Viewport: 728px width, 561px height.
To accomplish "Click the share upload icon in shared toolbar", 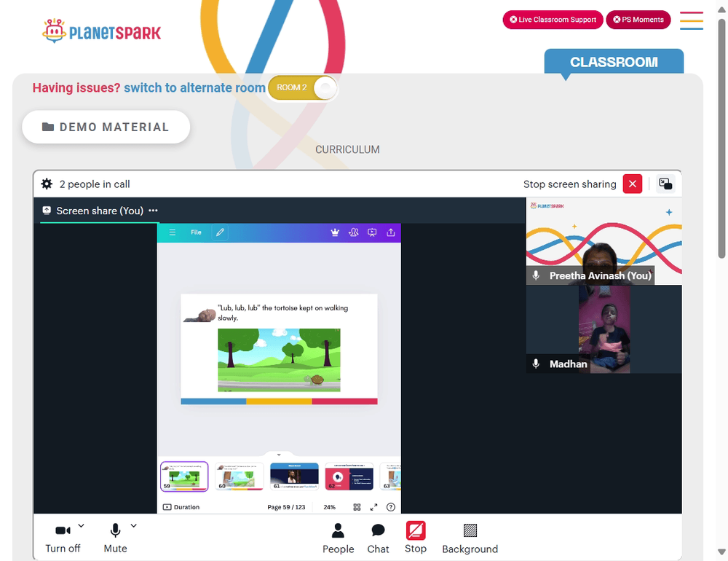I will click(x=391, y=232).
